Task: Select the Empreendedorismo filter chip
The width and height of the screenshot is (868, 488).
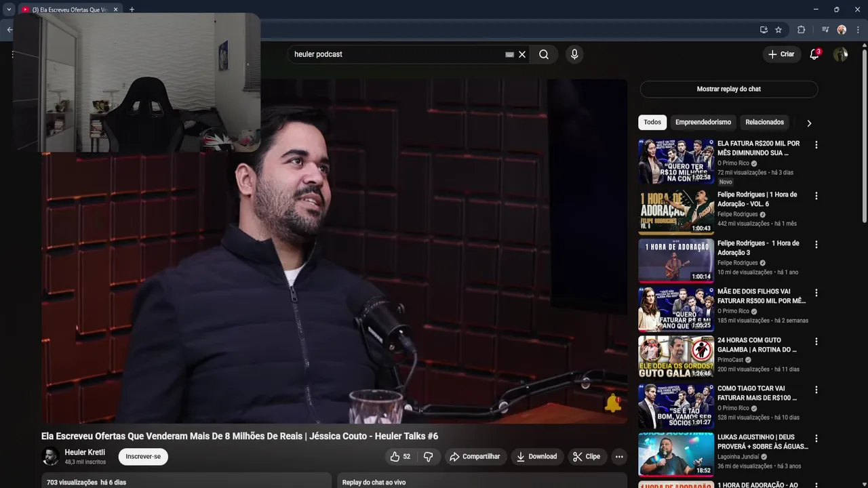Action: click(703, 122)
